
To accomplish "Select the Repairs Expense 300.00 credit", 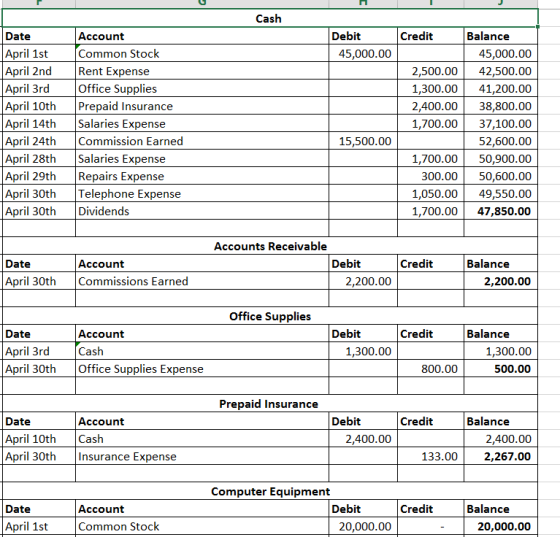I will 430,176.
